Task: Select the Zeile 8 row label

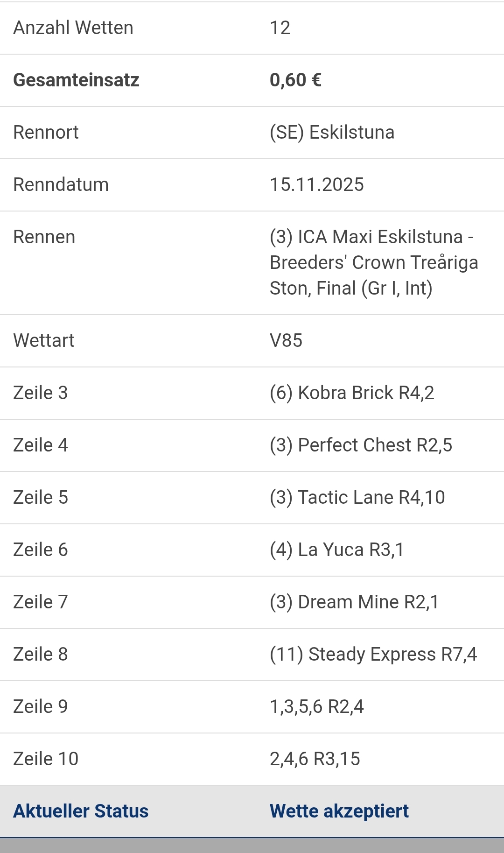Action: pos(40,655)
